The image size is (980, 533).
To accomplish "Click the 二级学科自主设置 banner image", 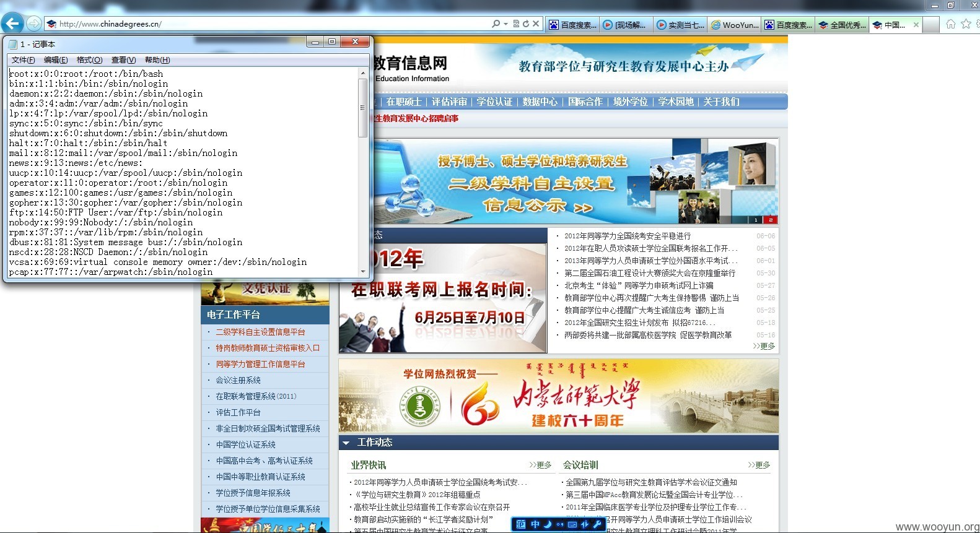I will (576, 181).
